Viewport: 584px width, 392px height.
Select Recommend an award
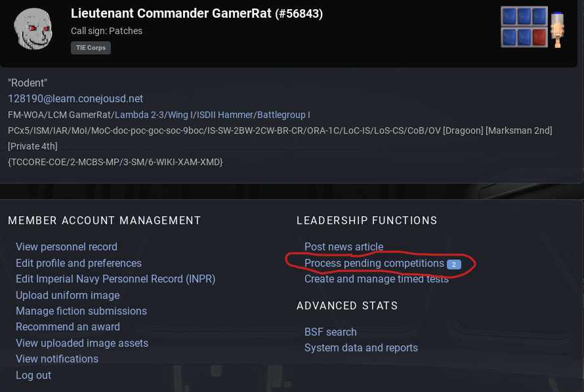coord(68,326)
